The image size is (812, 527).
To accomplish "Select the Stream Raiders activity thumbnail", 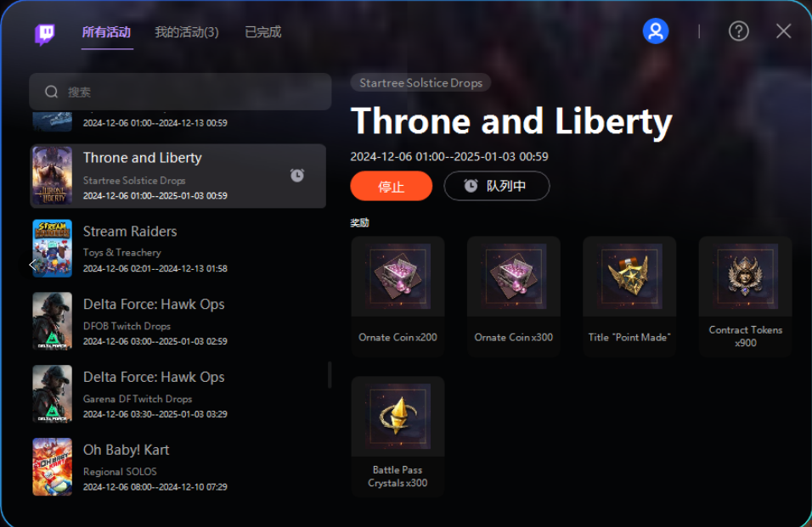I will (x=53, y=249).
